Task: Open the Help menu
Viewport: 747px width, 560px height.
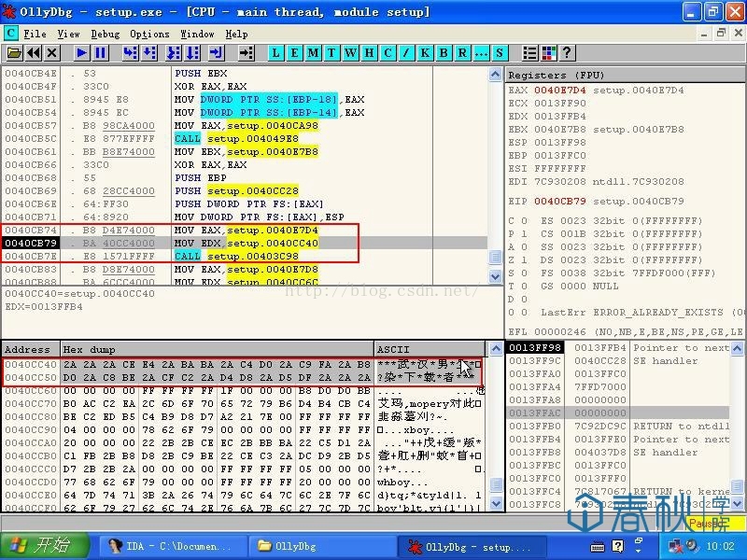Action: pos(236,34)
